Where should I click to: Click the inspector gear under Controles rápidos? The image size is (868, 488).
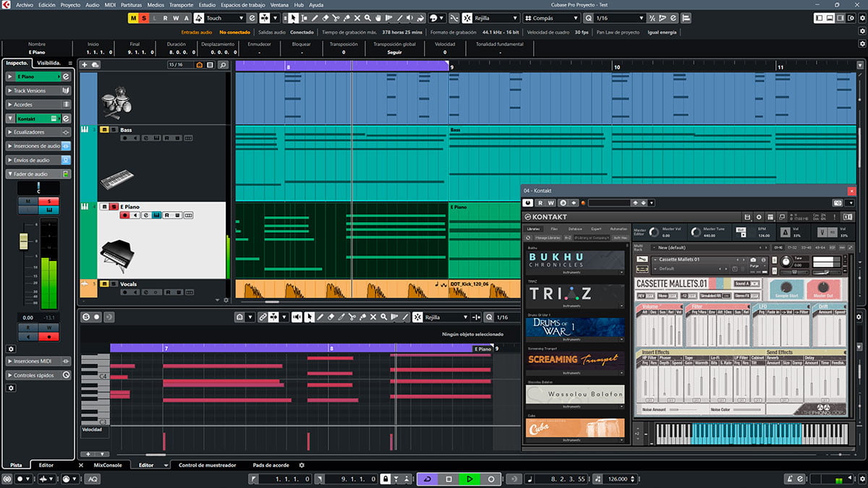coord(11,388)
